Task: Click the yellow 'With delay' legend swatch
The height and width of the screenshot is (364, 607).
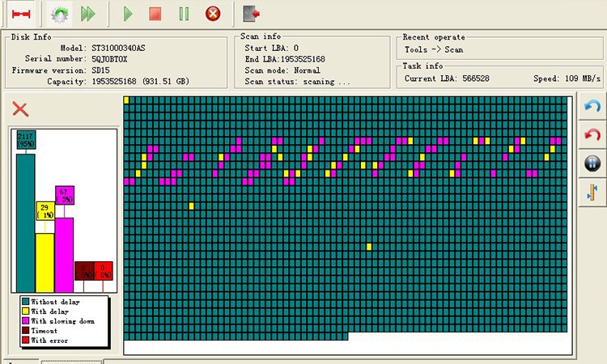Action: point(26,311)
